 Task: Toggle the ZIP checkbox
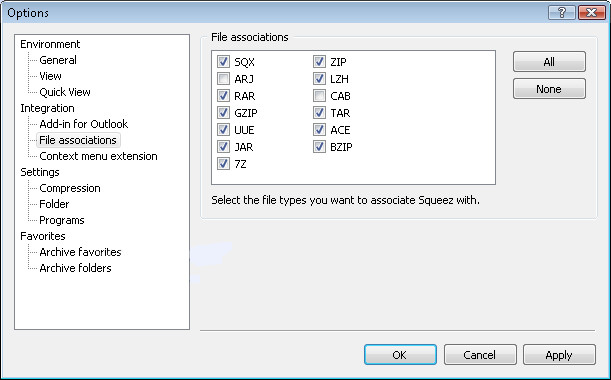click(319, 62)
